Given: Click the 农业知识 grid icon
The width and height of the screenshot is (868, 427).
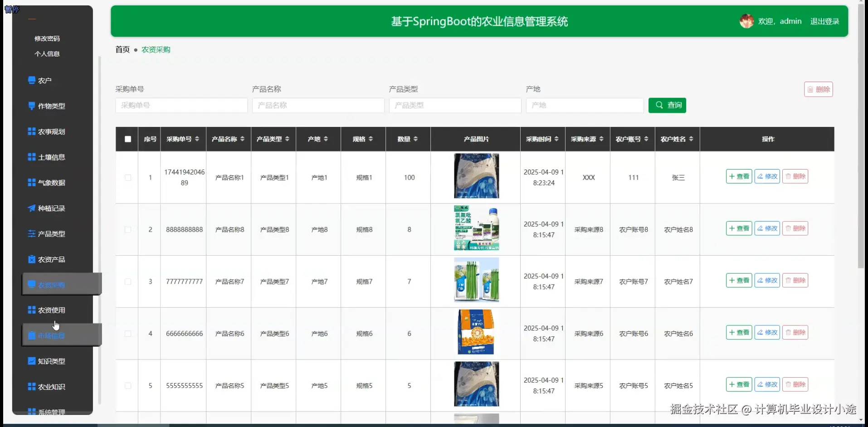Looking at the screenshot, I should [32, 387].
